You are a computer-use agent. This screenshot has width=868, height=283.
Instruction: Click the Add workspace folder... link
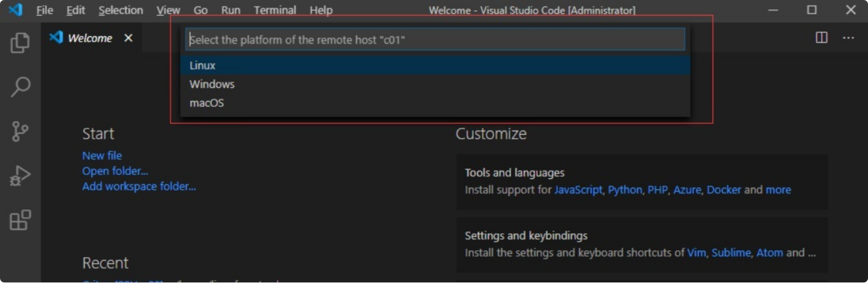[x=139, y=186]
